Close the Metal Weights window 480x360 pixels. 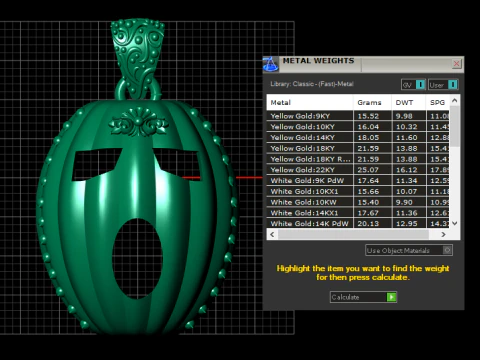456,63
